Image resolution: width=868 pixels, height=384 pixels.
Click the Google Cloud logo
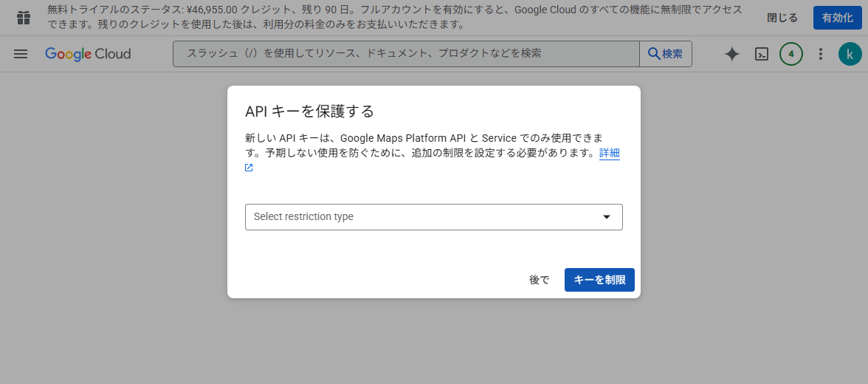(88, 54)
